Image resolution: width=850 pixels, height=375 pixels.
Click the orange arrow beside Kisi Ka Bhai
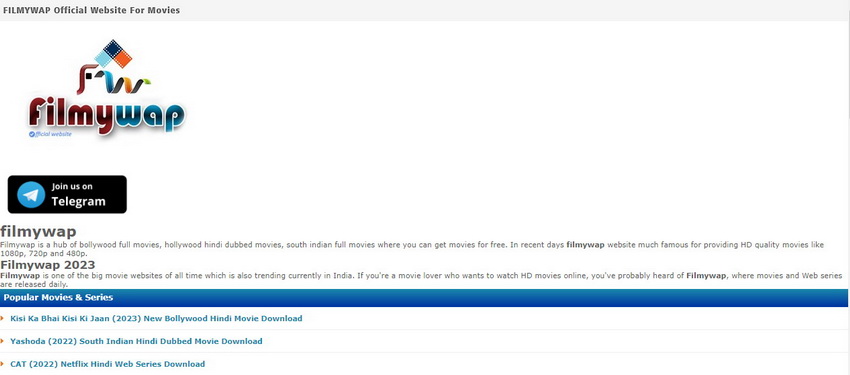pos(2,318)
